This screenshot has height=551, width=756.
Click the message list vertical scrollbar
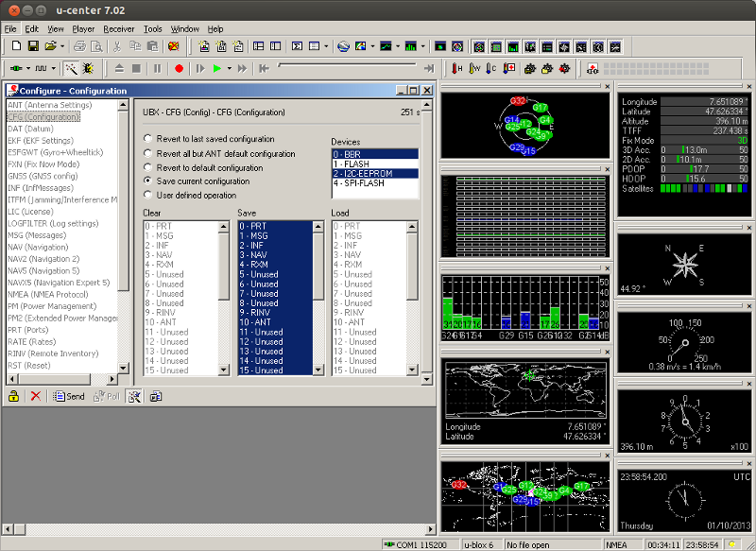(x=124, y=236)
